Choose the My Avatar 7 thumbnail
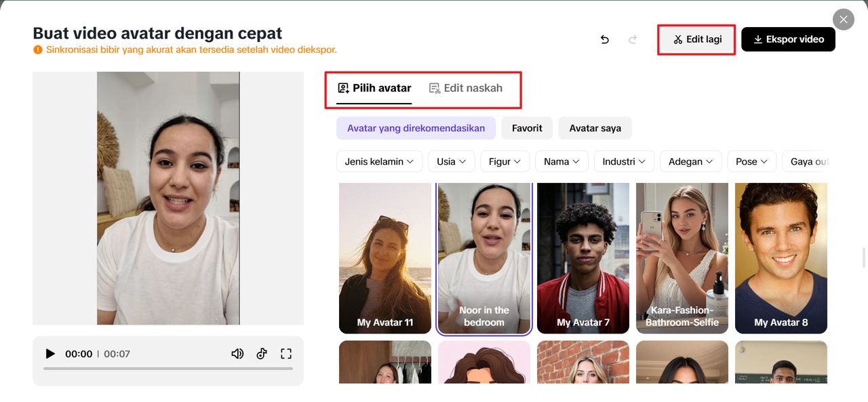The width and height of the screenshot is (868, 402). (583, 258)
